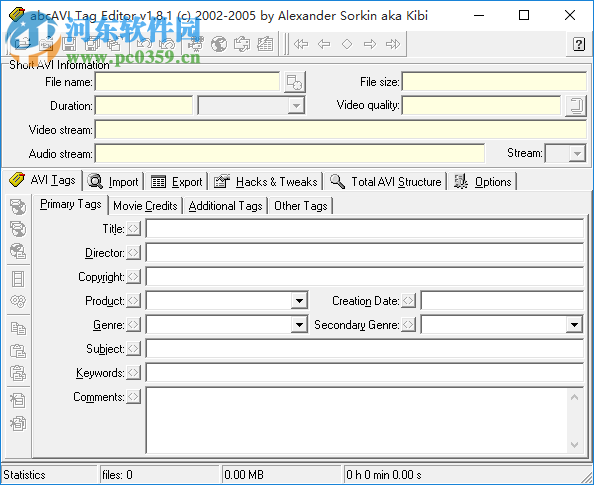Select the Movie Credits sub-tab
Viewport: 594px width, 485px height.
point(145,206)
